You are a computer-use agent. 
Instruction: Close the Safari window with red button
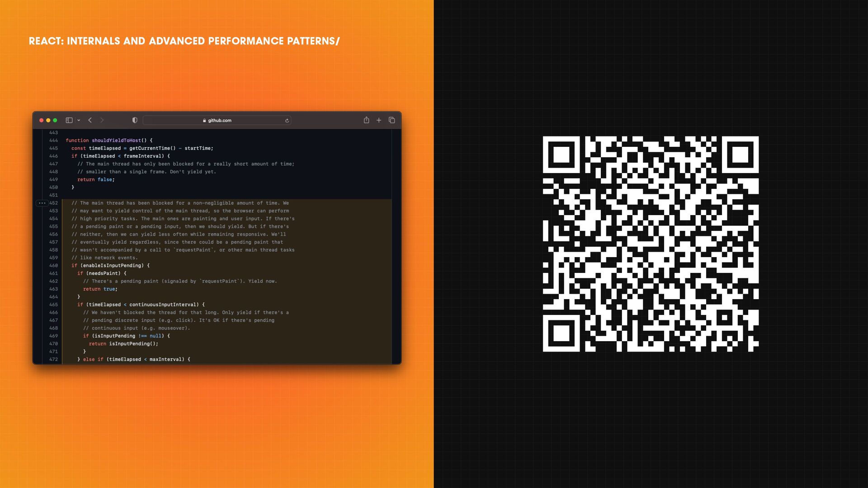coord(42,120)
